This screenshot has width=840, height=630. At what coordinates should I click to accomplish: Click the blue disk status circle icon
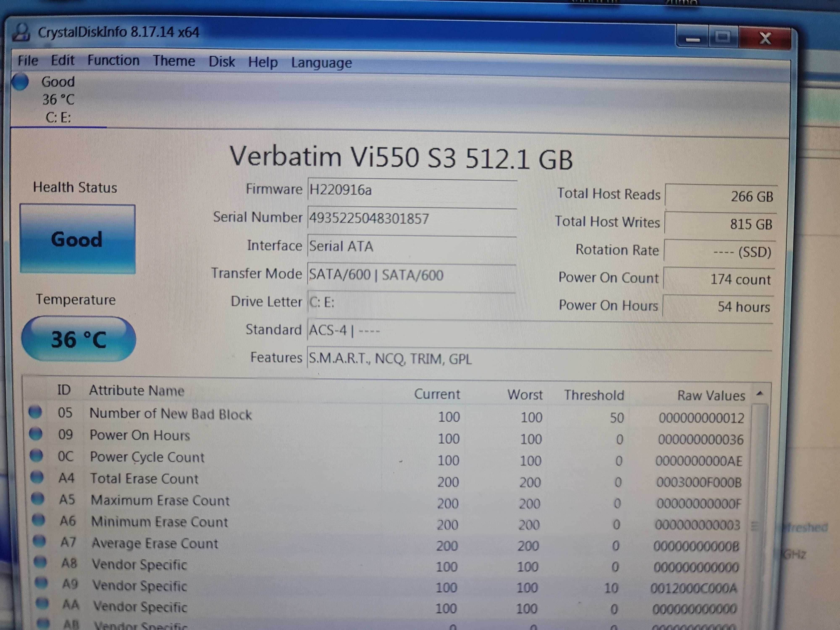(20, 82)
